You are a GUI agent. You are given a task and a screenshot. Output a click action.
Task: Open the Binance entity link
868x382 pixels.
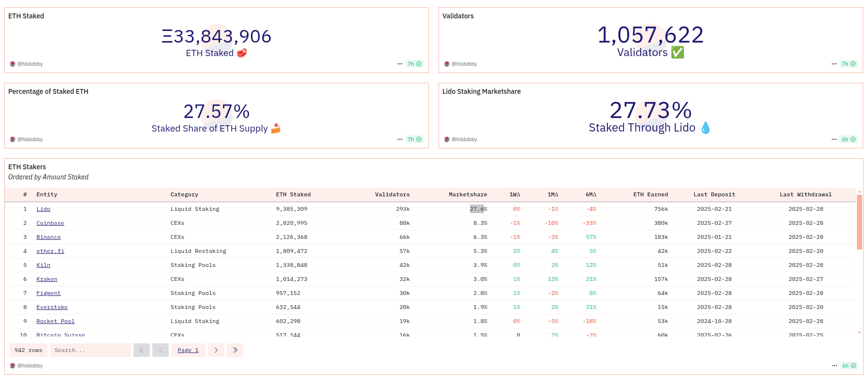[49, 237]
